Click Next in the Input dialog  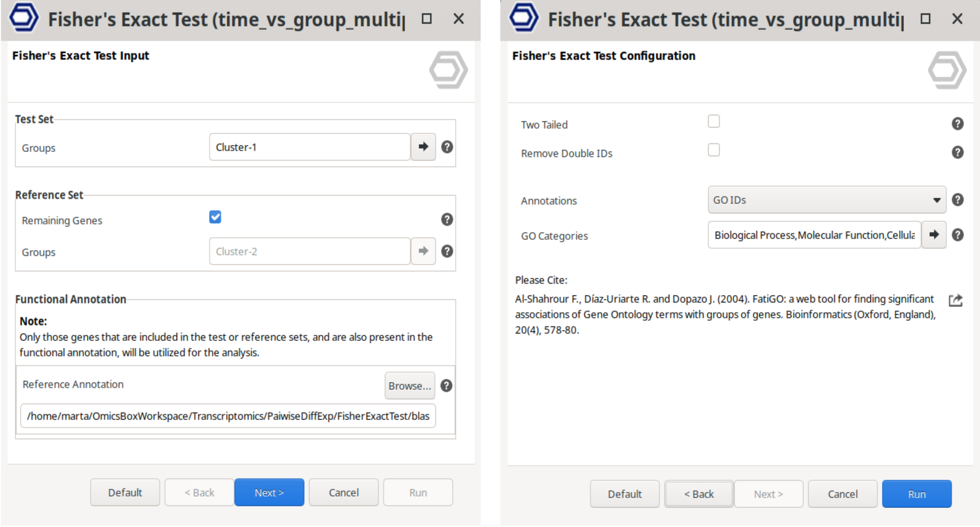pos(269,492)
